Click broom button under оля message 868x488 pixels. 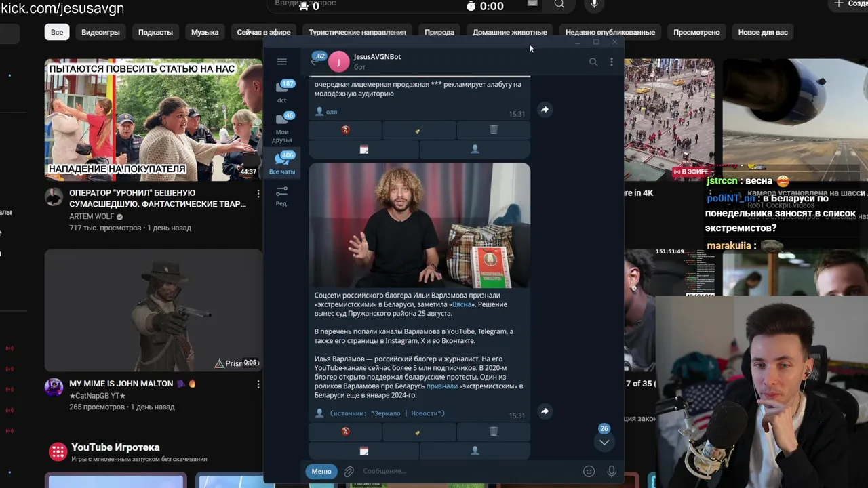coord(419,130)
